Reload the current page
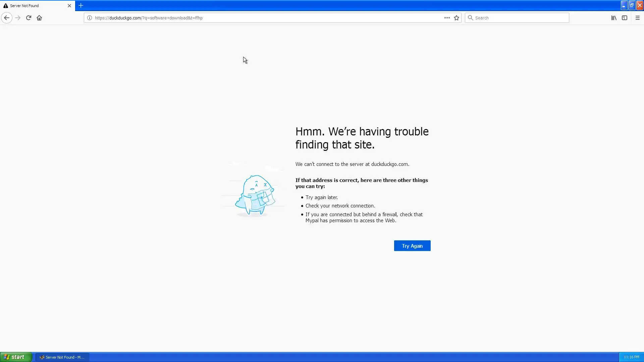The image size is (644, 362). pos(29,18)
